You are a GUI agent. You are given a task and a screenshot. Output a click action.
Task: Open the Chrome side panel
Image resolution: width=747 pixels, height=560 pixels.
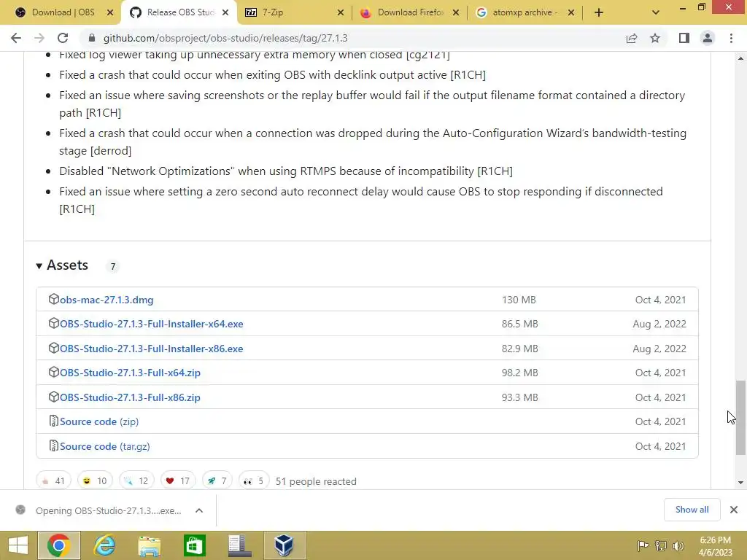click(x=684, y=38)
